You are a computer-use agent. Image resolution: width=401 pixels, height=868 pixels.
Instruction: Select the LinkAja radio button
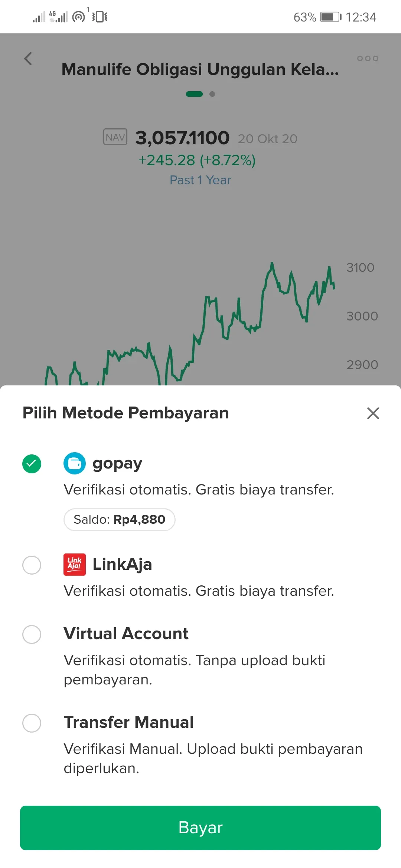coord(32,565)
